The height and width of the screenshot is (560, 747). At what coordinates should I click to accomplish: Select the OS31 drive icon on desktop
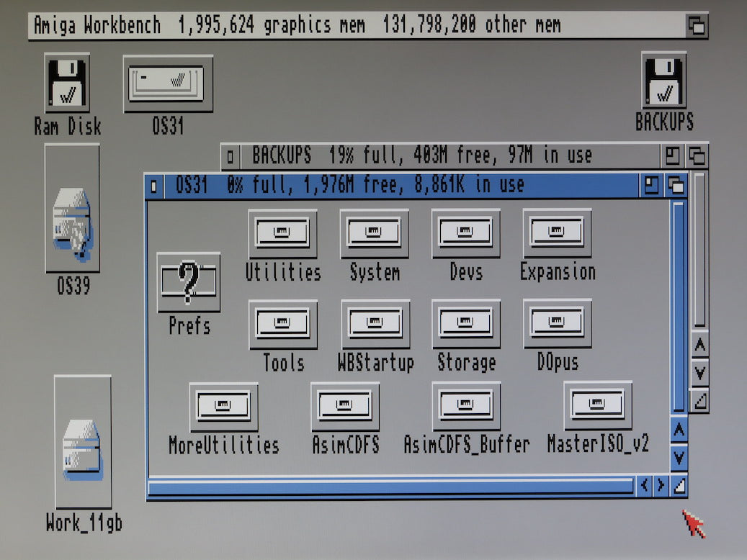click(168, 83)
